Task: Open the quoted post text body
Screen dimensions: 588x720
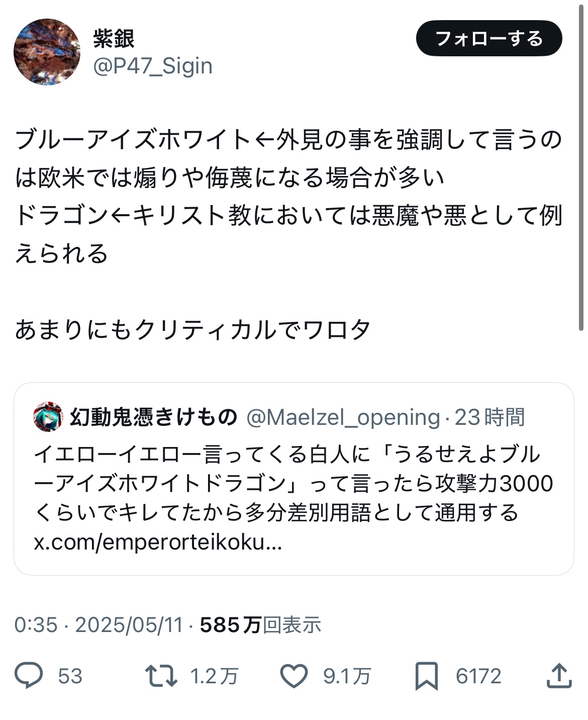Action: (293, 483)
